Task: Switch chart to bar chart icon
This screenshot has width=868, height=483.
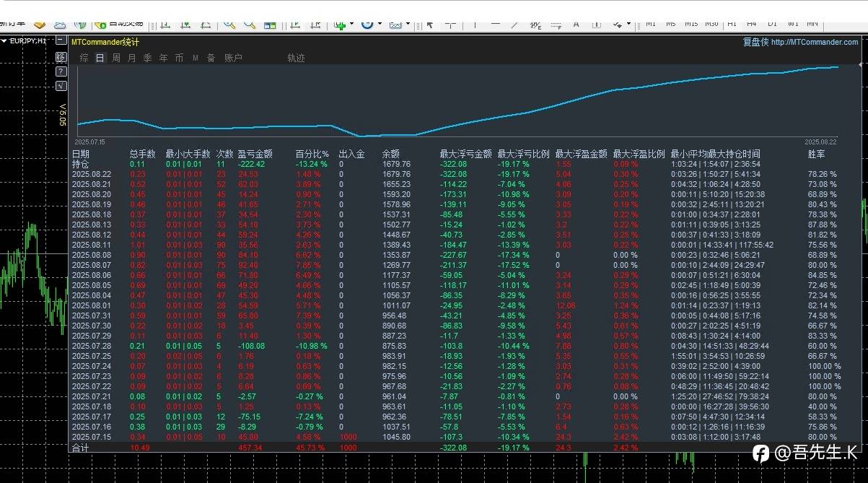Action: 165,24
